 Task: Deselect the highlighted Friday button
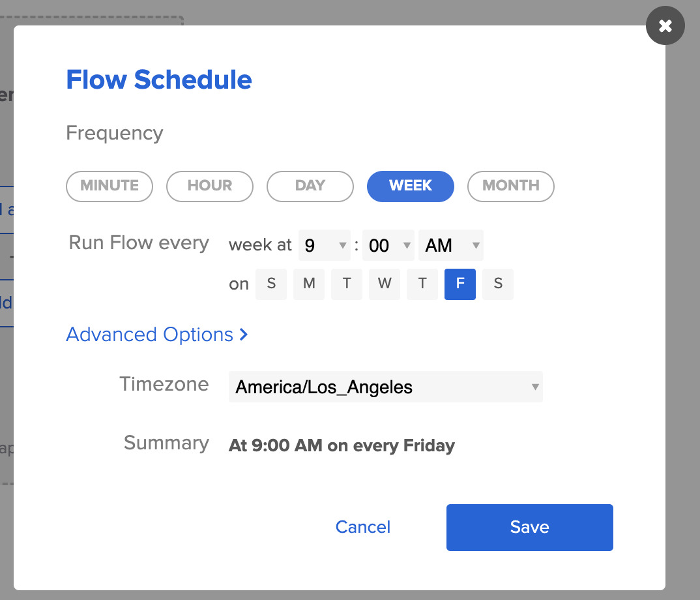460,284
